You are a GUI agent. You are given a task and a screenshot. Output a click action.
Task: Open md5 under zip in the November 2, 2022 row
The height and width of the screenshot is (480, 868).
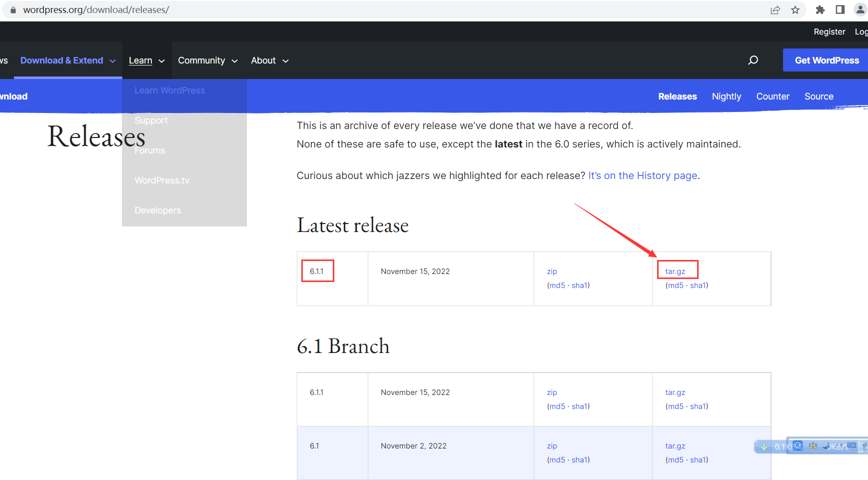point(557,460)
